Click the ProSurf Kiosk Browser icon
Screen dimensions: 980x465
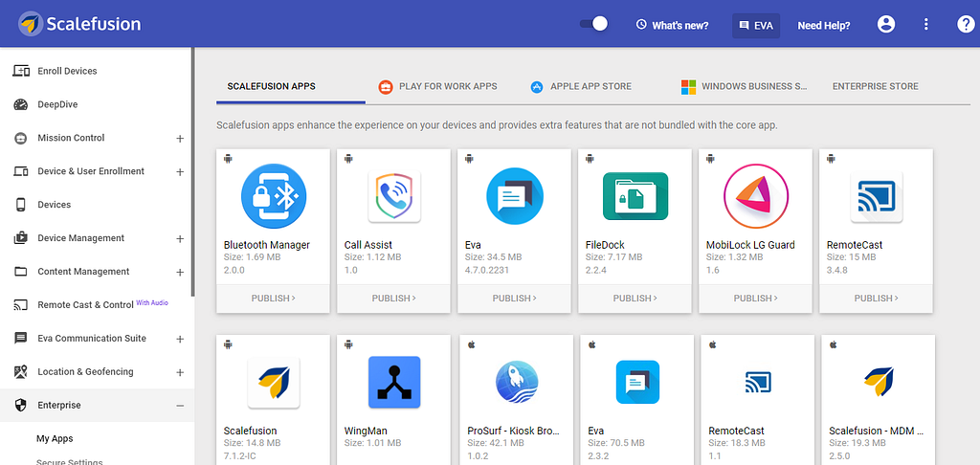tap(517, 382)
